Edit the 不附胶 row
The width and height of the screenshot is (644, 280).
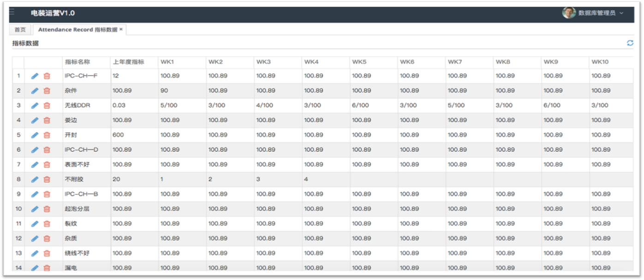[x=35, y=179]
